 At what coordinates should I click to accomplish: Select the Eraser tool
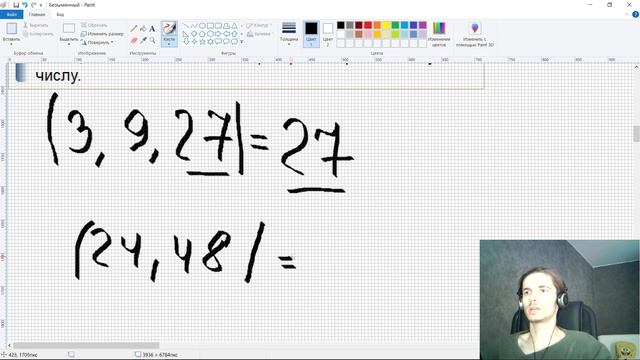(134, 40)
